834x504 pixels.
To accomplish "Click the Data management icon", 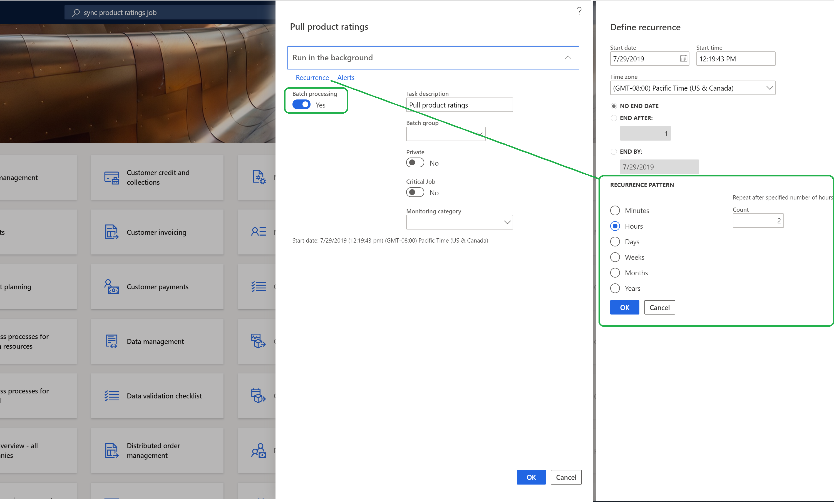I will (x=111, y=341).
